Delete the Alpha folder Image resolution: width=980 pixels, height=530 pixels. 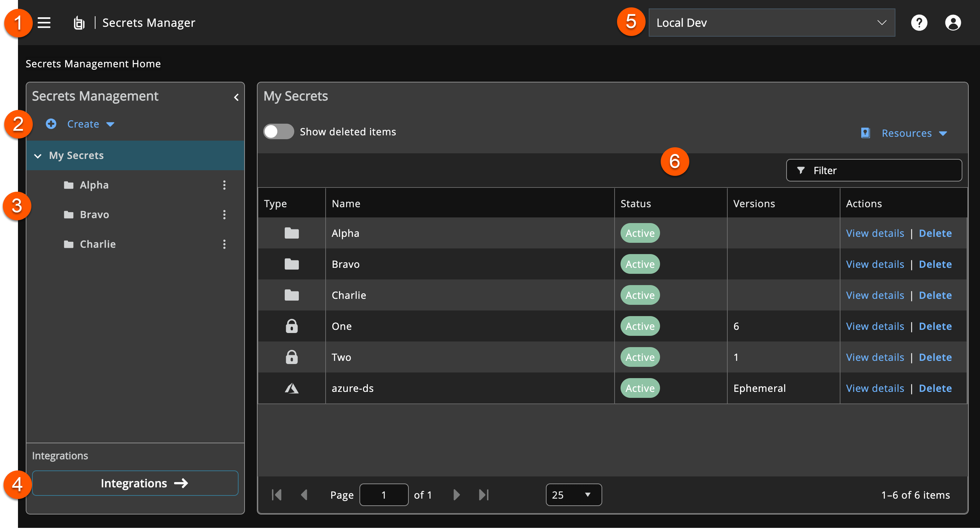tap(935, 233)
